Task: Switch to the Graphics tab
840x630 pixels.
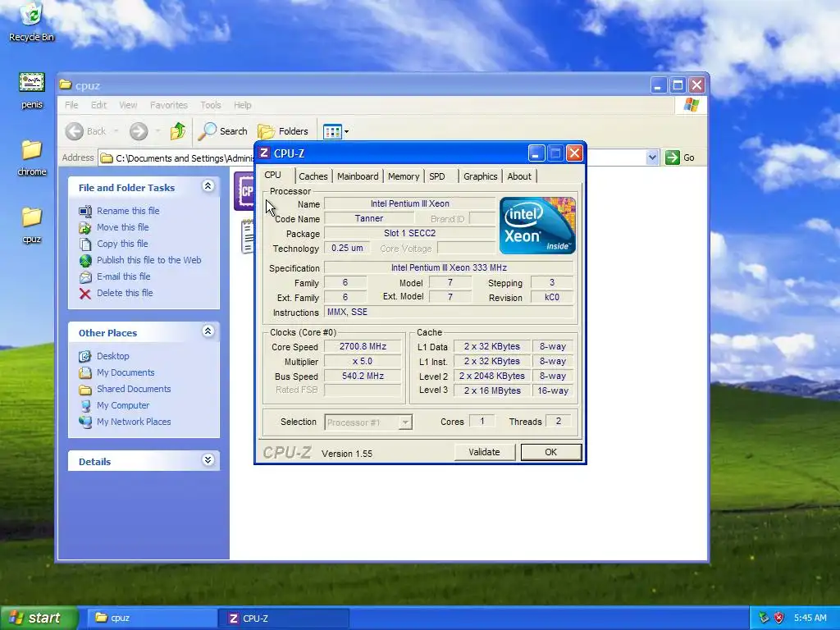Action: [x=480, y=176]
